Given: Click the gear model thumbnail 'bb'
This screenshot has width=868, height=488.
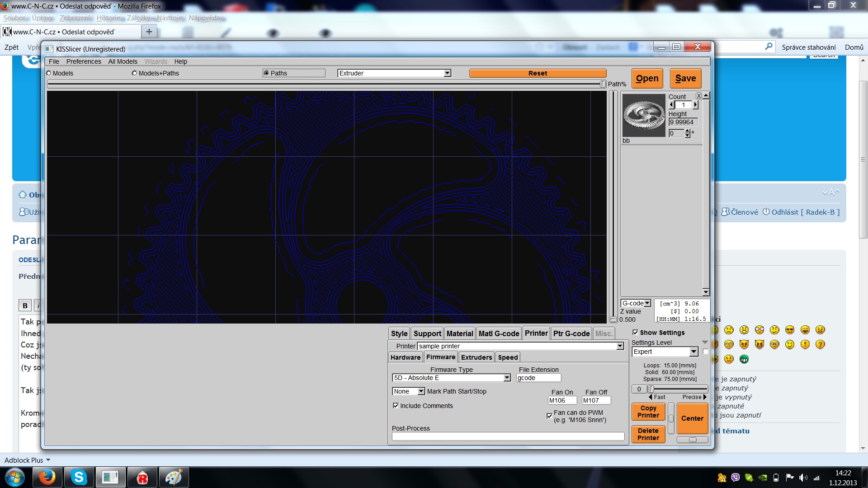Looking at the screenshot, I should (644, 115).
